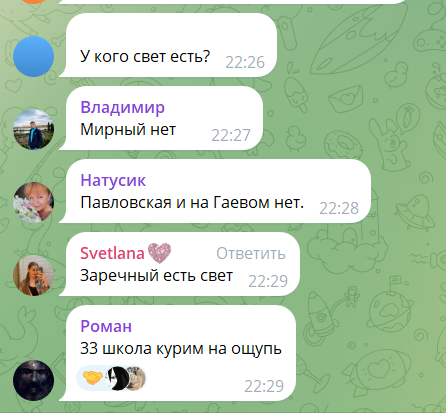Screen dimensions: 446x413
Task: Select message '33 школа курим на ощупь'
Action: 181,349
